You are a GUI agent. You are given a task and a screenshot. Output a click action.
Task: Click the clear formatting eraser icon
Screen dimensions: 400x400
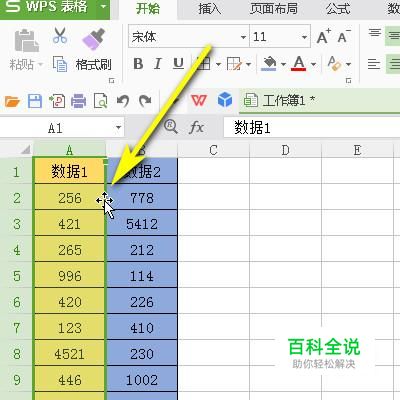334,64
